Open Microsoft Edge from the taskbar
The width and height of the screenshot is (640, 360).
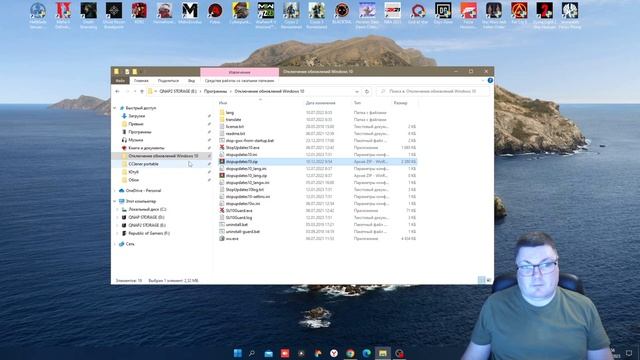367,353
